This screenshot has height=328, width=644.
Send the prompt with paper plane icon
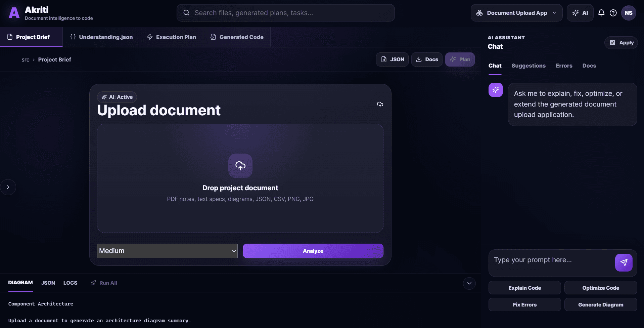(x=624, y=262)
